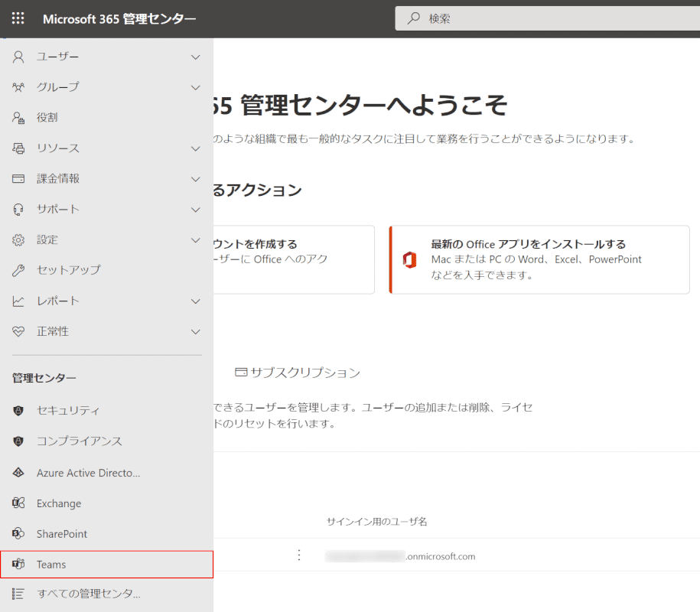Image resolution: width=700 pixels, height=612 pixels.
Task: Click the グループ people icon
Action: pyautogui.click(x=18, y=87)
